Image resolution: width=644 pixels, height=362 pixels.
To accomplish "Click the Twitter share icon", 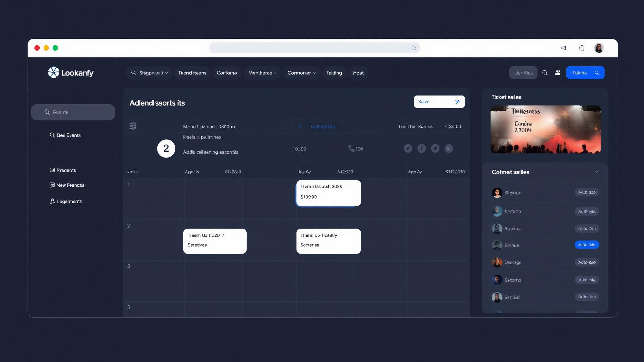I will click(x=435, y=148).
